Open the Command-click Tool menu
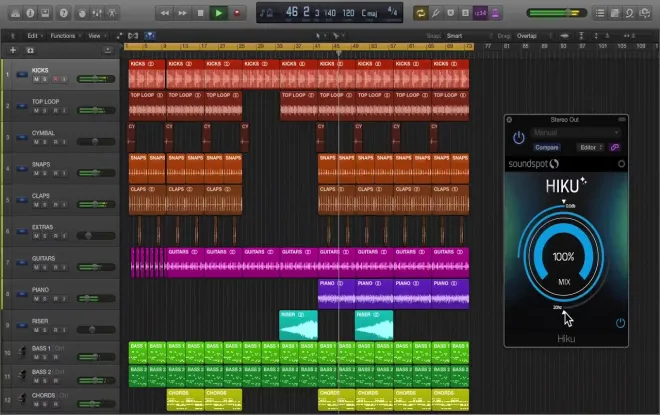 pos(338,36)
